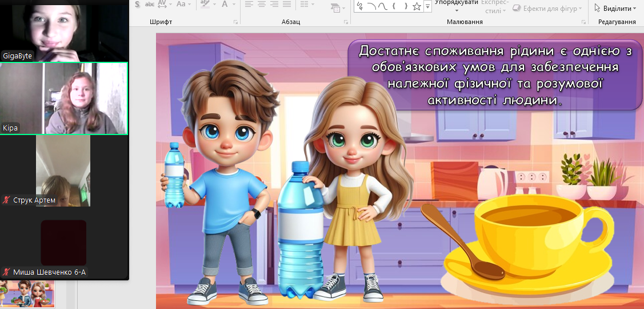This screenshot has height=309, width=644.
Task: Center align the paragraph text
Action: point(262,4)
